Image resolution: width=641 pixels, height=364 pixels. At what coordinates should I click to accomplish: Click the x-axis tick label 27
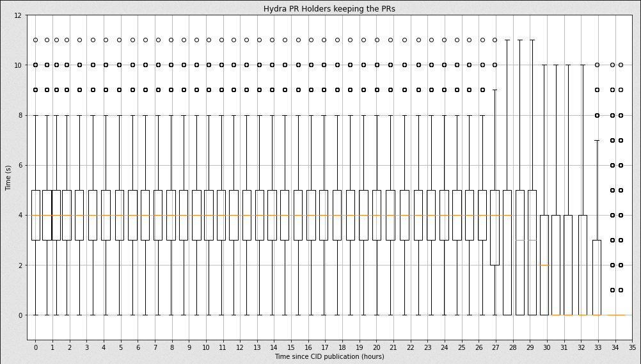coord(496,347)
